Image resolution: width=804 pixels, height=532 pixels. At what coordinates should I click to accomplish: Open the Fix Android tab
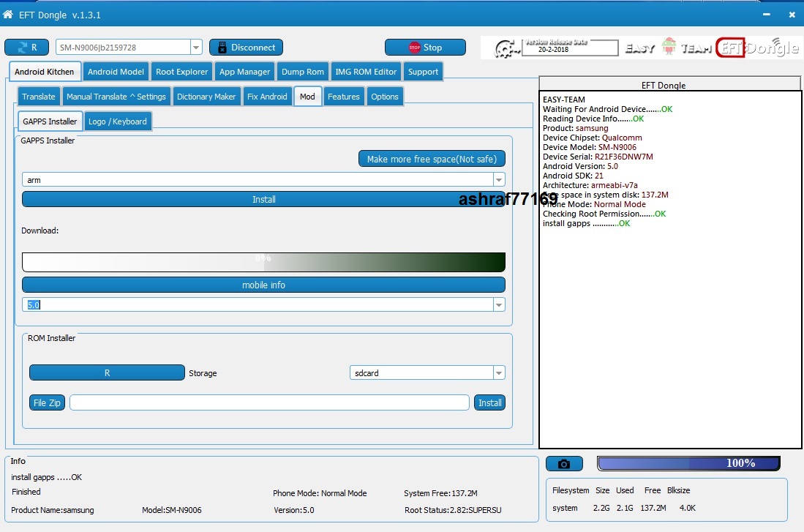tap(267, 97)
